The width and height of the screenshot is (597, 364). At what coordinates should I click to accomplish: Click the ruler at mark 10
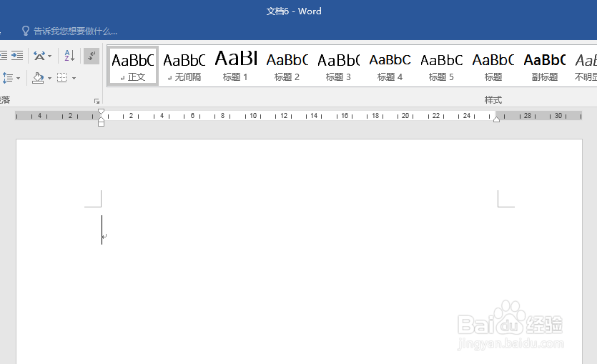(253, 115)
